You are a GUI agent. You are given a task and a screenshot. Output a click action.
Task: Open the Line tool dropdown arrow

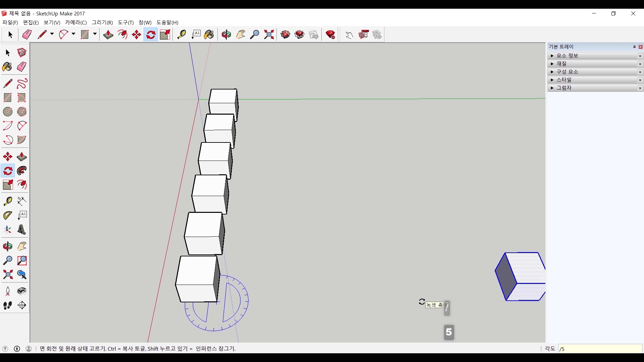(52, 34)
